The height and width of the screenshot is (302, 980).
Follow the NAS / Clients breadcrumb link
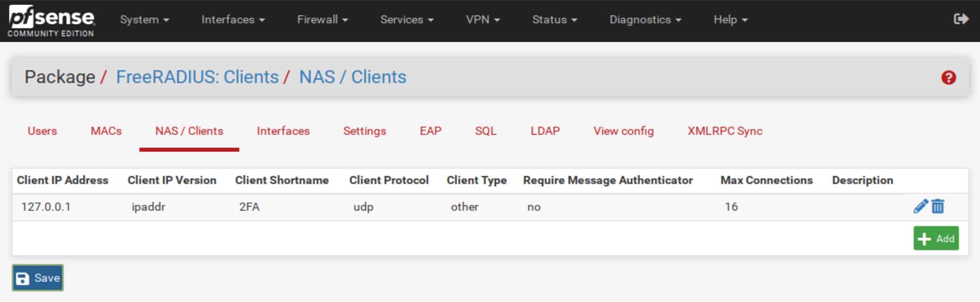352,77
